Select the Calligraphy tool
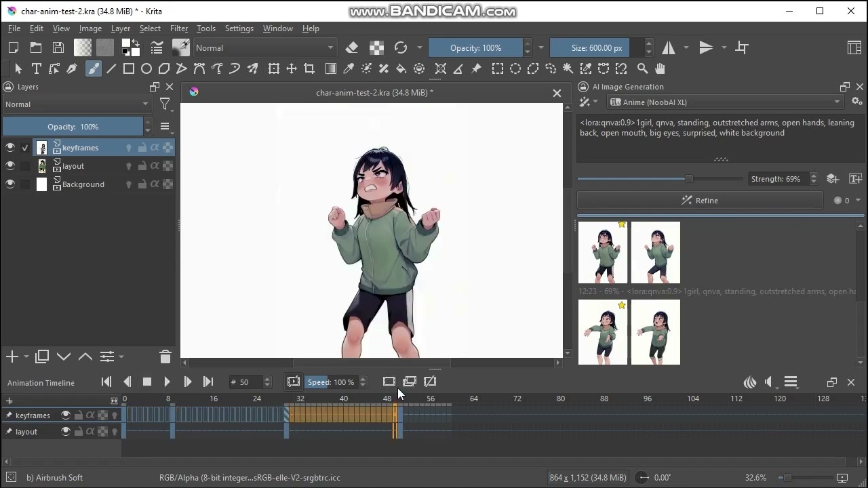868x488 pixels. [72, 68]
